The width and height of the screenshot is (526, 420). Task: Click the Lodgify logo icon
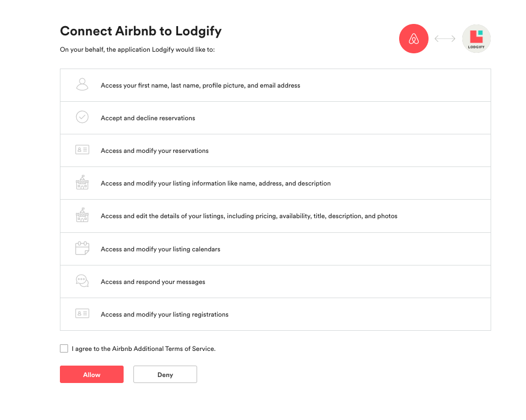pos(476,39)
